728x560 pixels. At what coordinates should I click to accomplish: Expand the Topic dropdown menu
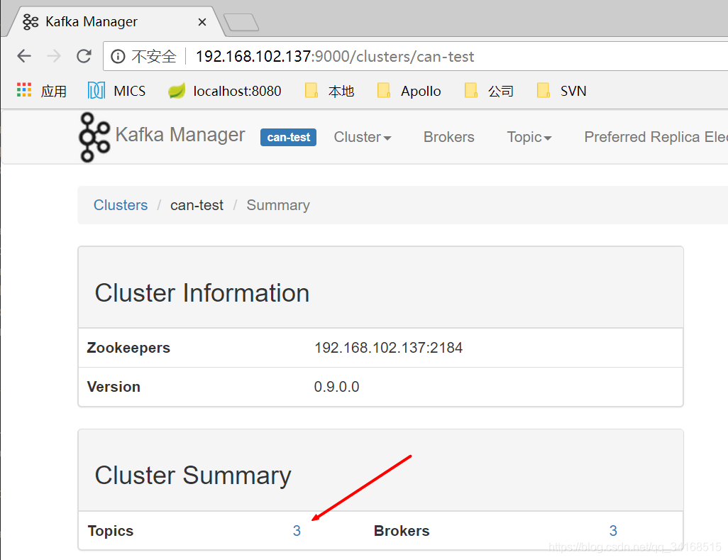(x=529, y=137)
